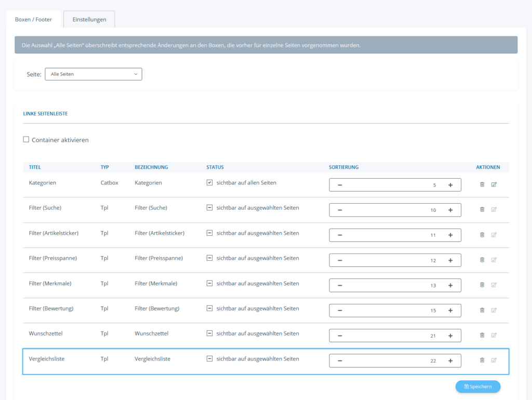
Task: Toggle Filter (Artikelsticker) status checkbox
Action: 209,233
